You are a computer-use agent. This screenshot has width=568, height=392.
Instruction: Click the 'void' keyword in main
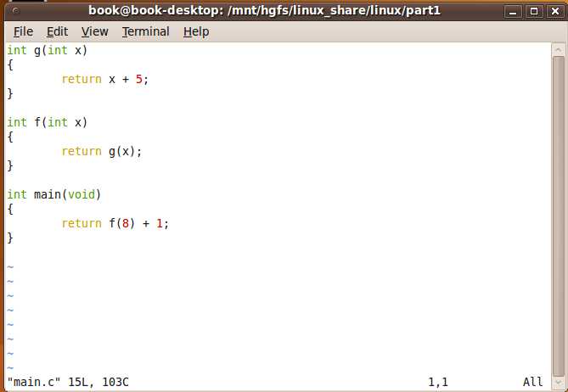point(82,195)
